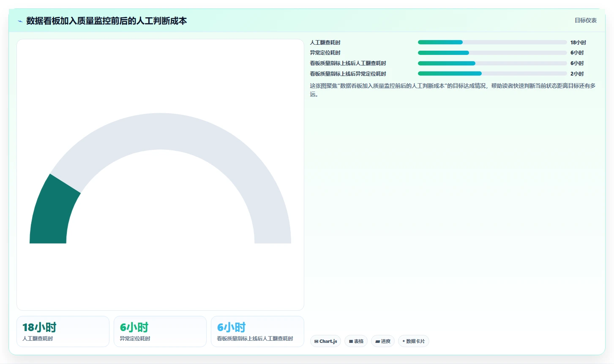
Task: Click the Chart.js tag chip
Action: pyautogui.click(x=325, y=341)
